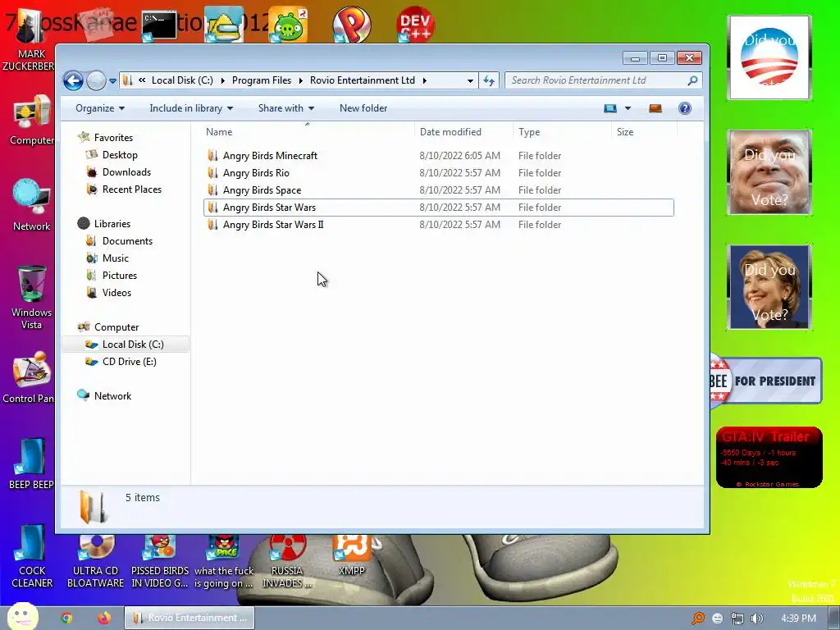Click the Angry Birds Star Wars II folder icon

[212, 225]
